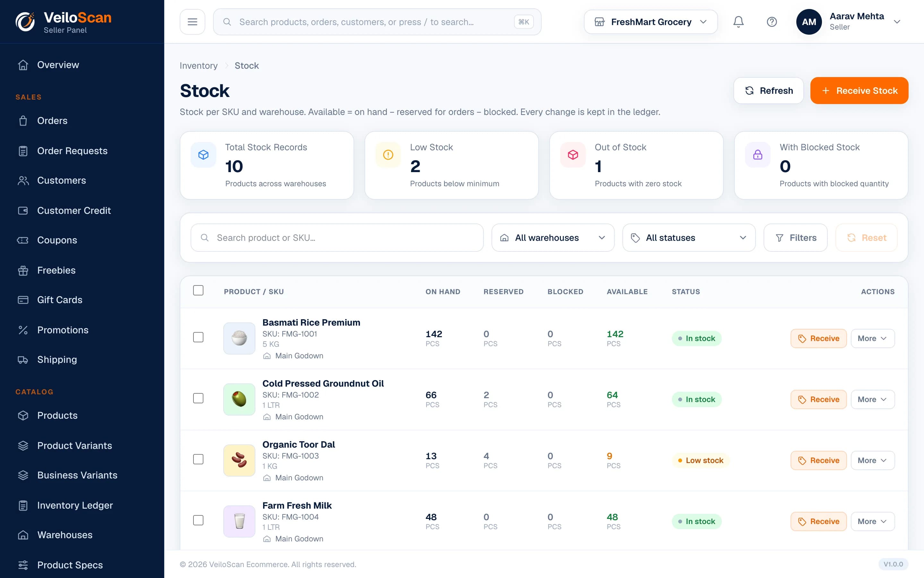
Task: Select the Farm Fresh Milk row checkbox
Action: coord(198,520)
